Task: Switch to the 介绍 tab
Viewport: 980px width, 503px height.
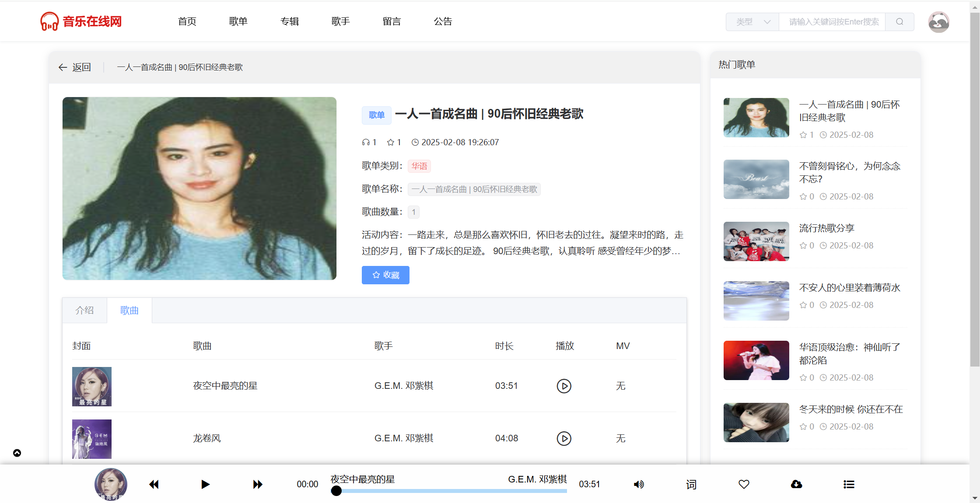Action: (84, 311)
